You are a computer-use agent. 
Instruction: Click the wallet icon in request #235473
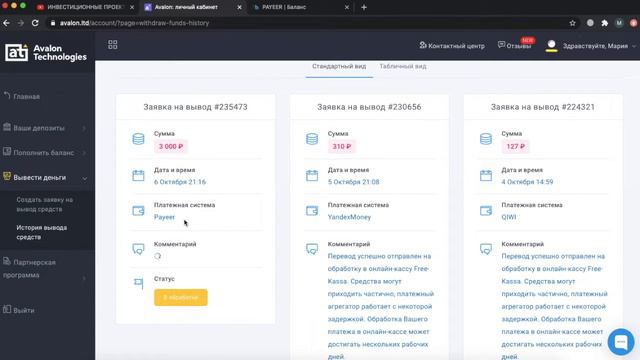138,211
